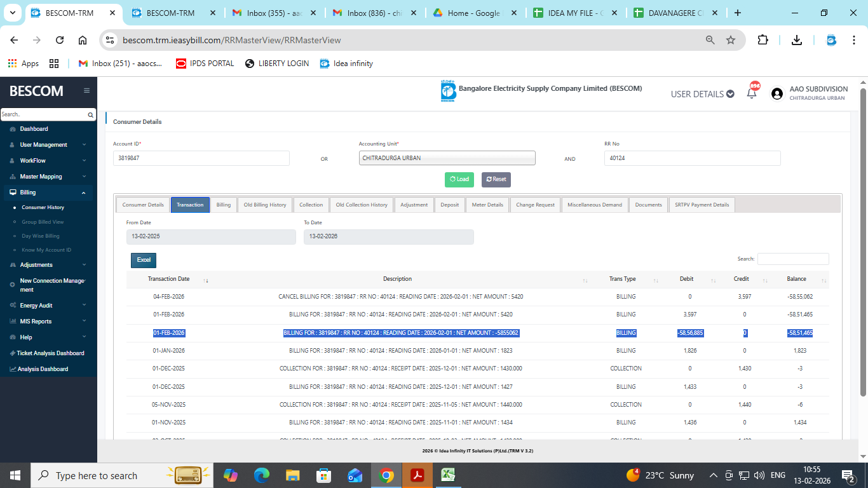Open Windows Start menu
The width and height of the screenshot is (868, 488).
point(15,475)
